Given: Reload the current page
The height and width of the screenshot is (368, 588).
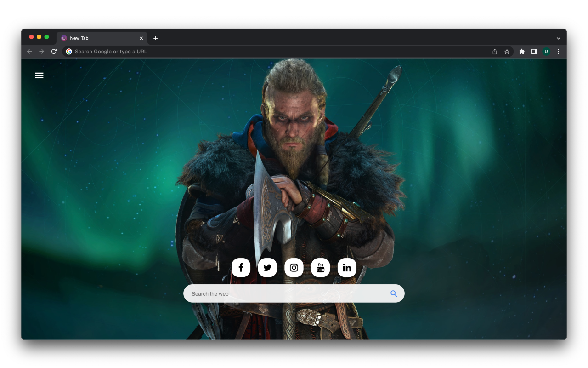Looking at the screenshot, I should (54, 52).
